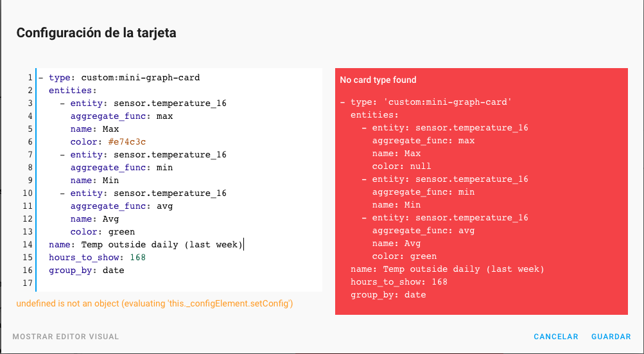The image size is (644, 354).
Task: Click the 'entities:' key on line 2
Action: click(73, 91)
